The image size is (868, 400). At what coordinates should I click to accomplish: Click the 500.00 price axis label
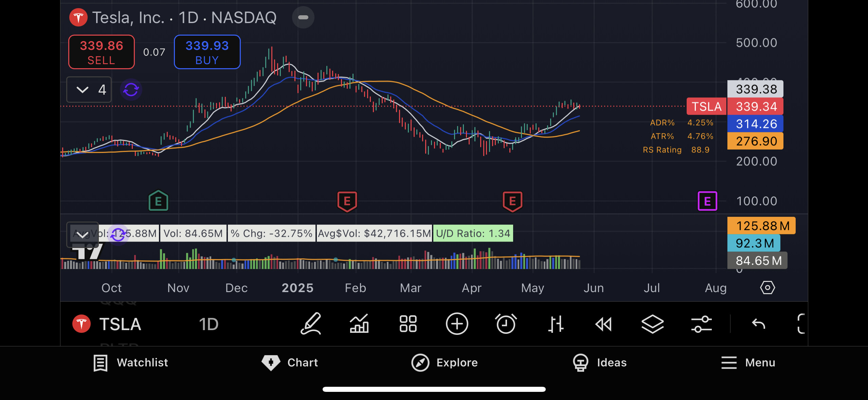point(757,43)
